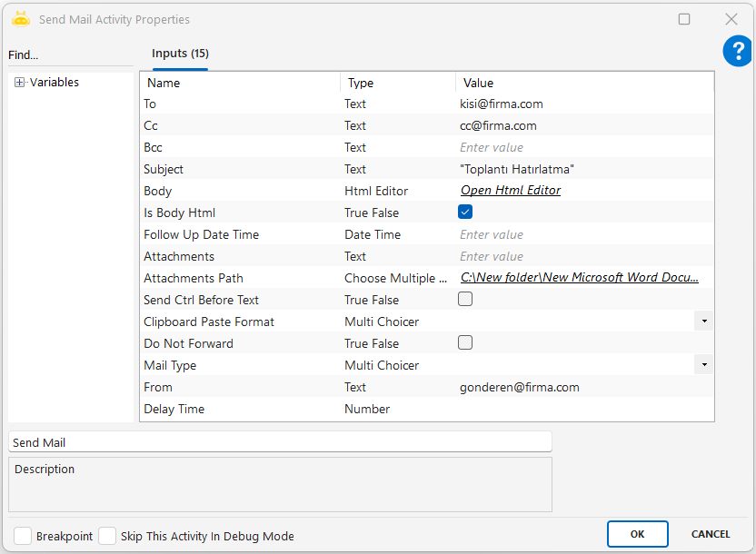Enable Skip This Activity In Debug Mode
756x554 pixels.
pyautogui.click(x=107, y=536)
